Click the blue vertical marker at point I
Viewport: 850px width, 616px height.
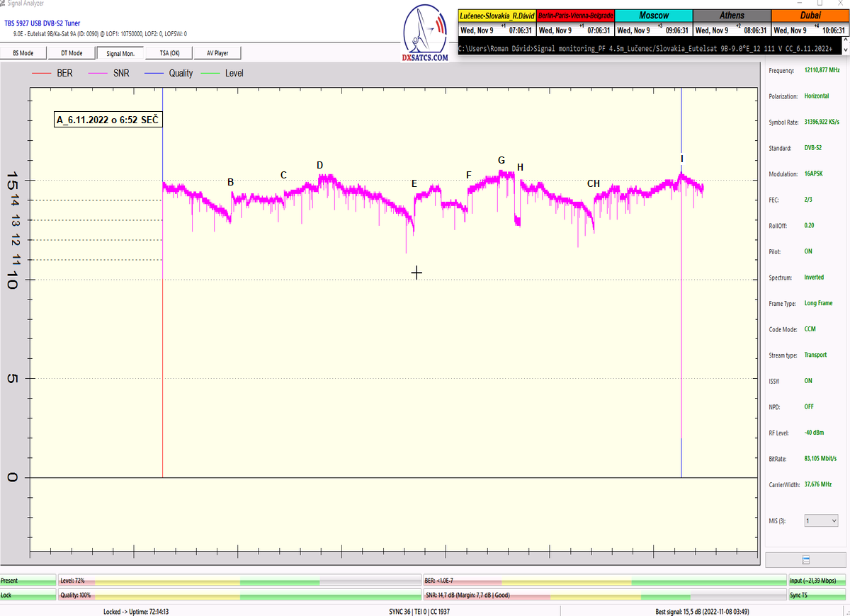coord(681,283)
